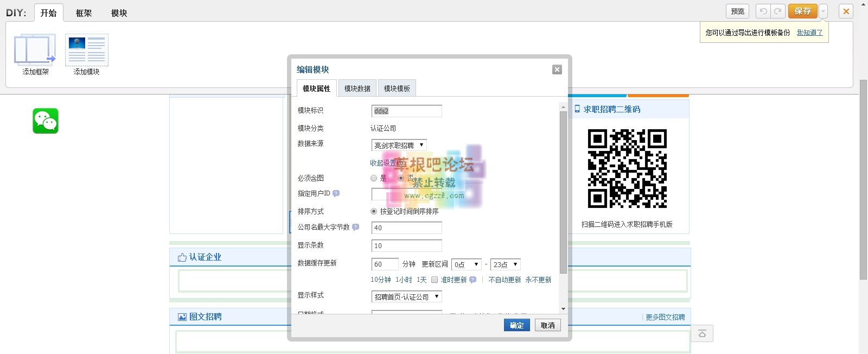
Task: Click the 确定 confirm button
Action: 516,325
